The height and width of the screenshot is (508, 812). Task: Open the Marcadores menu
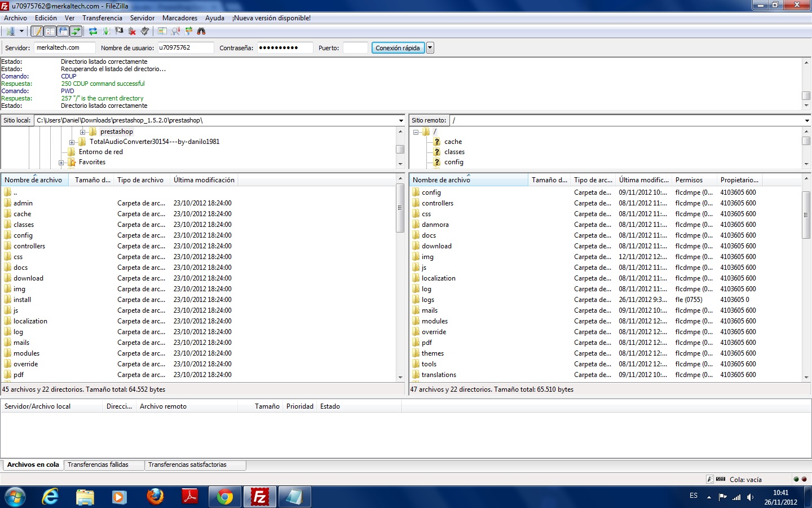(180, 18)
